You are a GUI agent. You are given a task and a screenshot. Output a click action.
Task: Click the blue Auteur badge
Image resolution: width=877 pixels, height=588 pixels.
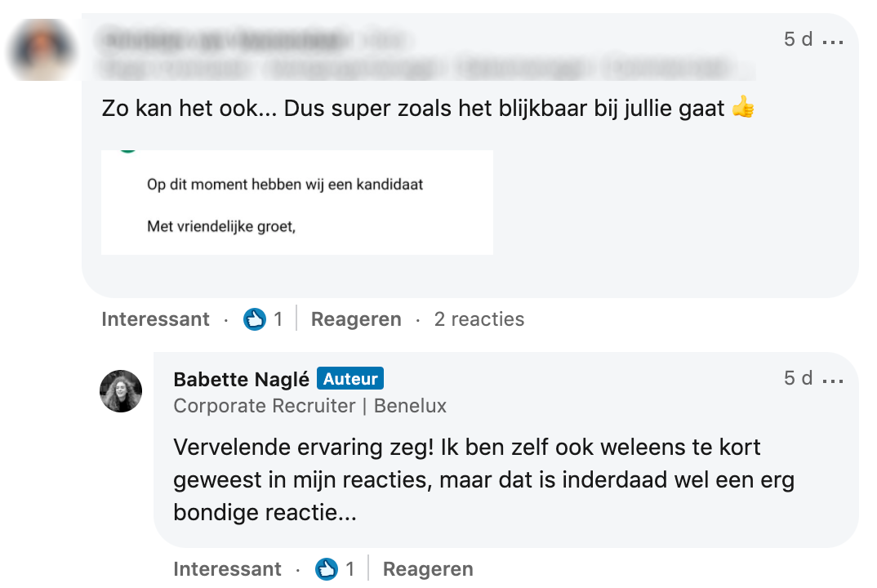point(350,379)
